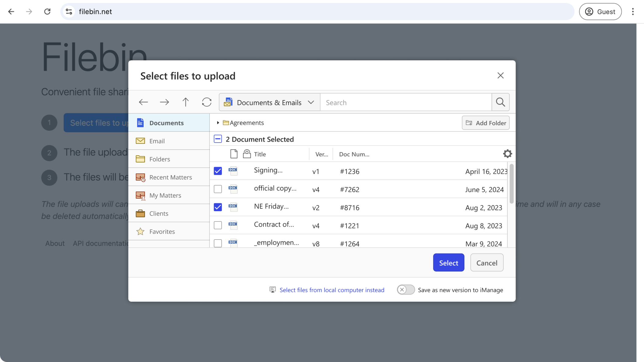644x362 pixels.
Task: Click the magnifier search icon
Action: click(x=500, y=102)
